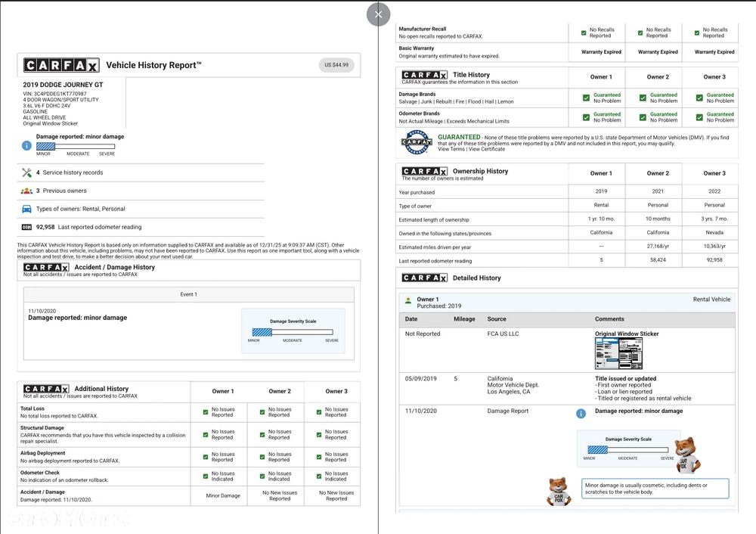Viewport: 756px width, 534px height.
Task: Click Structural Damage checkmark for Owner 1
Action: pos(206,435)
